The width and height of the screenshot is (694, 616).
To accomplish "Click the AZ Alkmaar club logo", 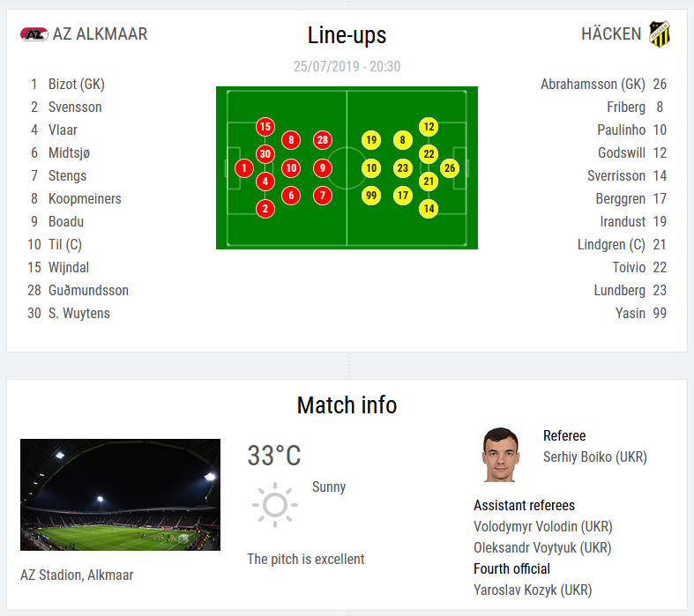I will pos(34,34).
